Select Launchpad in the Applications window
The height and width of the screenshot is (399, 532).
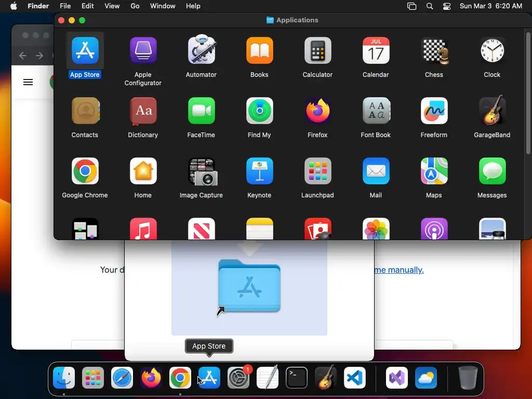(317, 171)
